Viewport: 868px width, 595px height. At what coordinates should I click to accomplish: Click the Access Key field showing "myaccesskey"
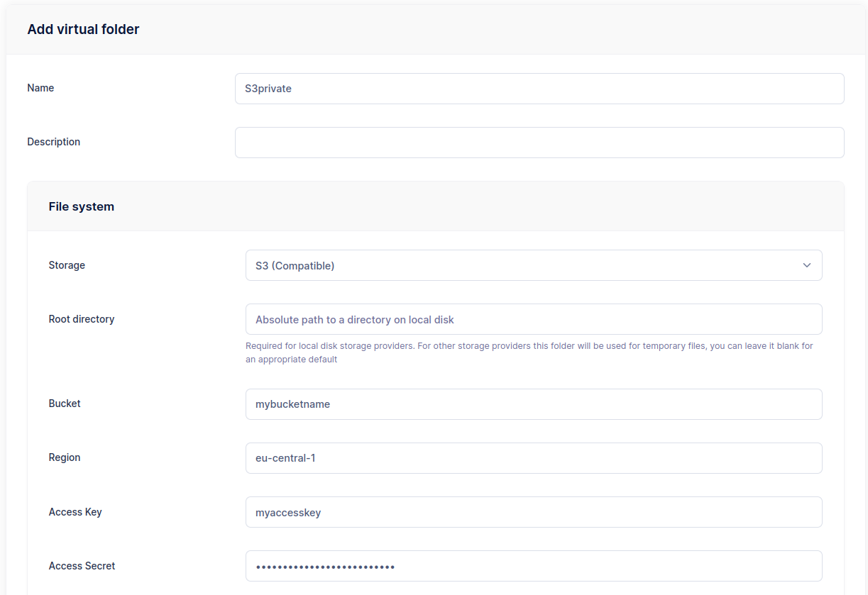coord(534,511)
